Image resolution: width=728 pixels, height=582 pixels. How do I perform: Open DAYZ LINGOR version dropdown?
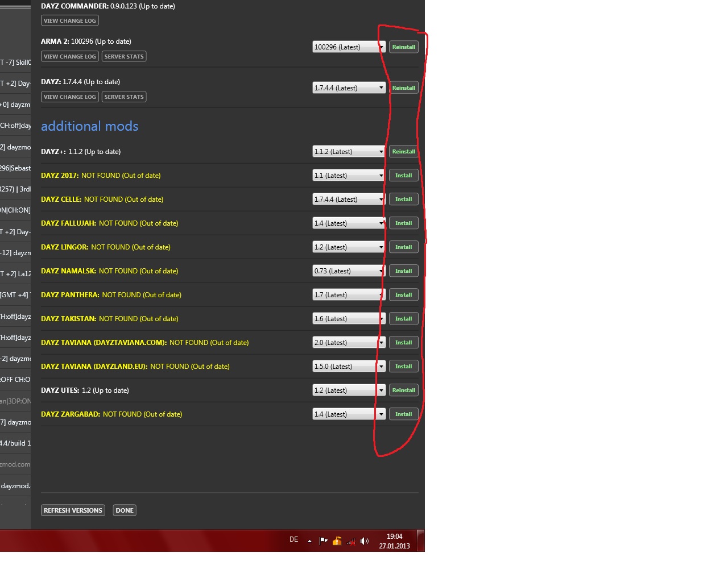[349, 247]
